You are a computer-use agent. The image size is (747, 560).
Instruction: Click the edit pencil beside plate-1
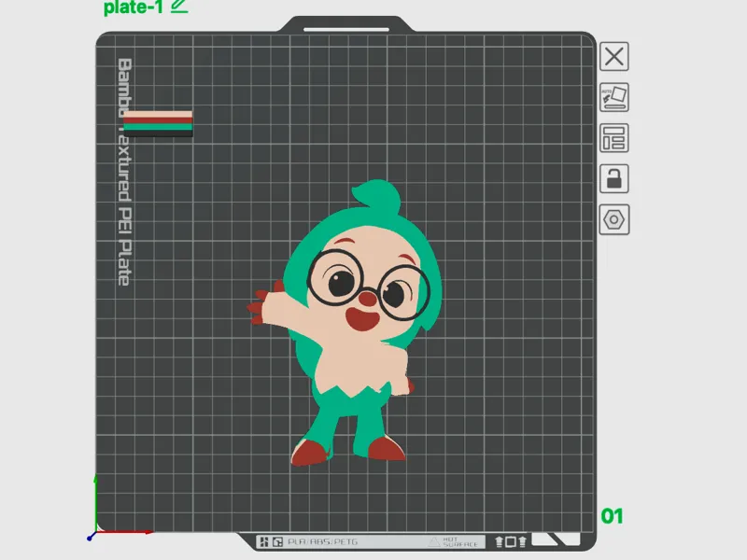[x=179, y=6]
